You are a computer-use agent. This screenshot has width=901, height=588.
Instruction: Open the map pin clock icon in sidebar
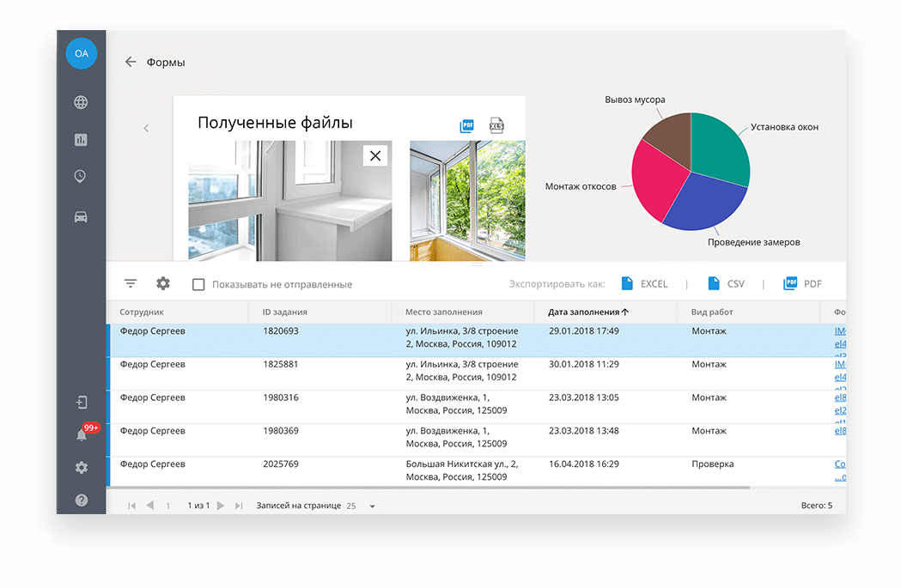pos(81,176)
